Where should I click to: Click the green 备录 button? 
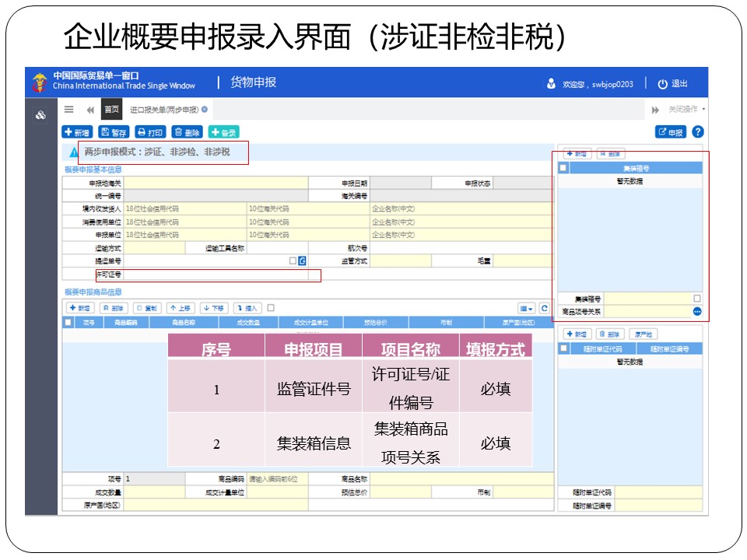pos(223,132)
